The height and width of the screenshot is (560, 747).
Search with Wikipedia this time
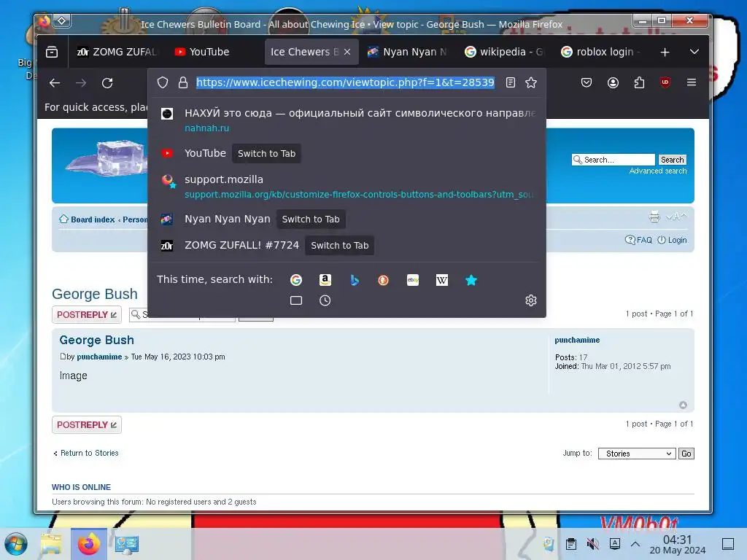(441, 280)
